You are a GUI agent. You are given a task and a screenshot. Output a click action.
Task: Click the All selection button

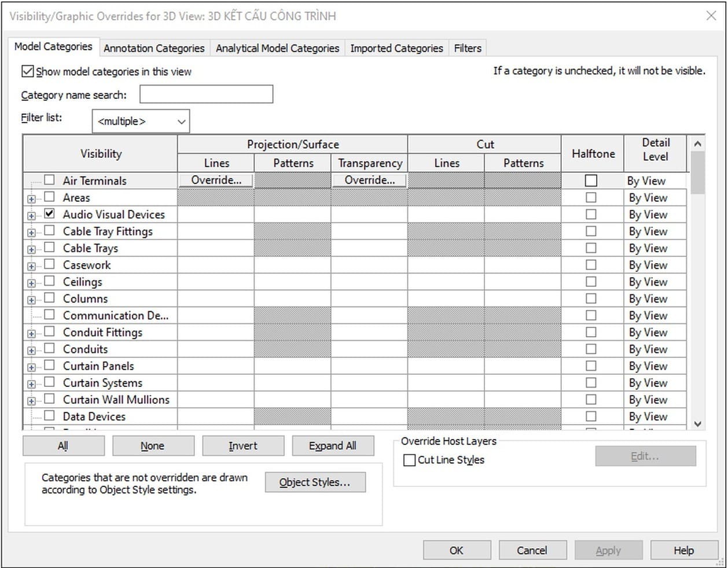(x=64, y=446)
